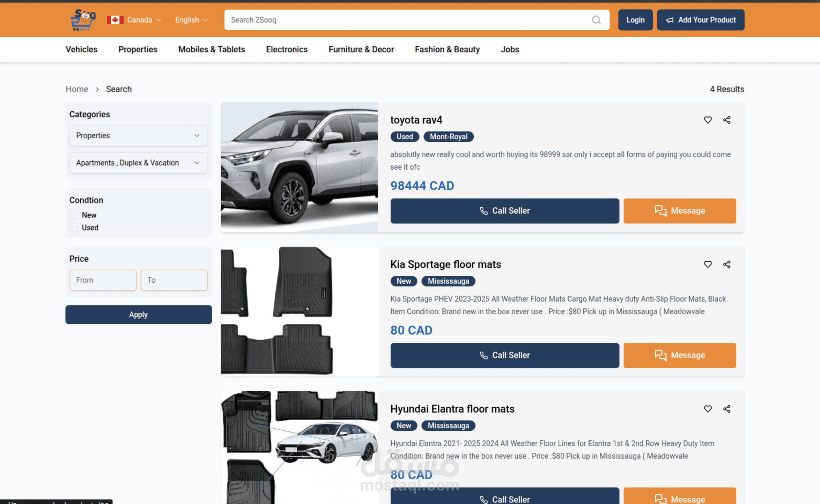Open the toyota rav4 thumbnail image
The image size is (820, 504).
[299, 167]
